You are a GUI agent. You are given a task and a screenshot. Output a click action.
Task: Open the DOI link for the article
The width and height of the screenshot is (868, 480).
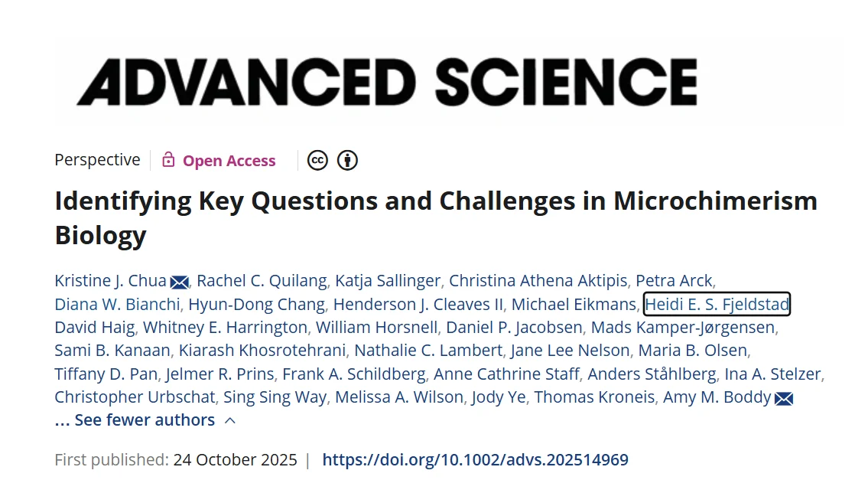[475, 459]
